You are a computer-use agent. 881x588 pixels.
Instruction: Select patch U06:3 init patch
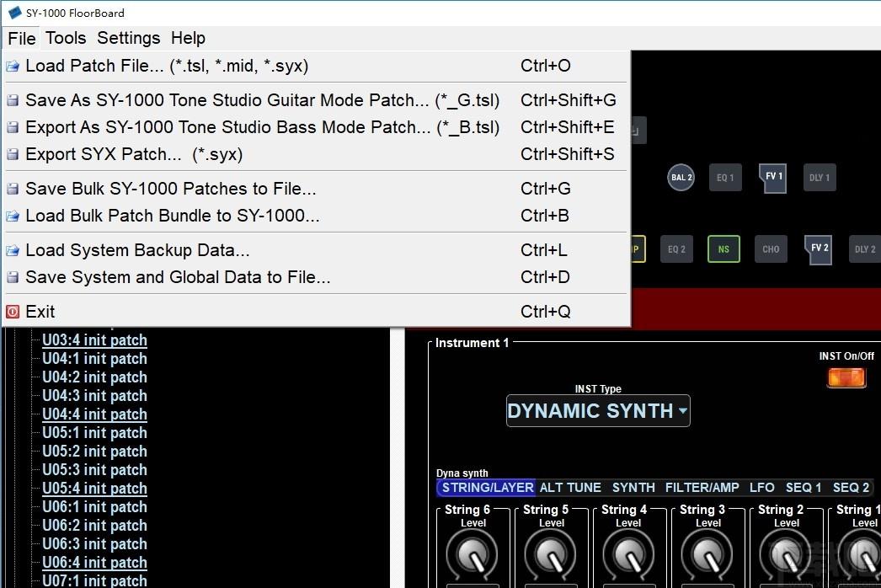click(94, 544)
